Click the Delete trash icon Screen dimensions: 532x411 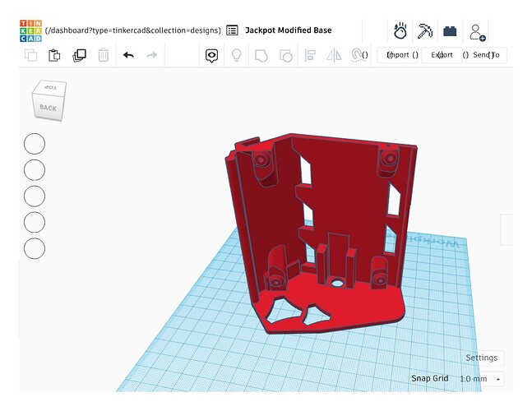point(103,55)
